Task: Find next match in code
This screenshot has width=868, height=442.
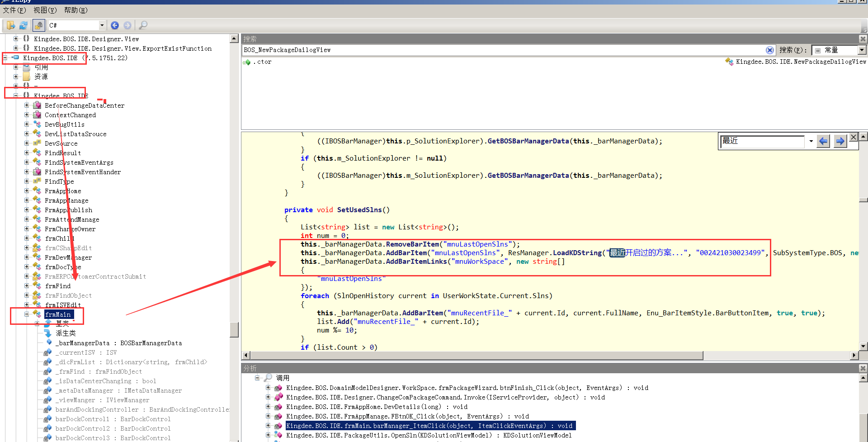Action: click(x=840, y=141)
